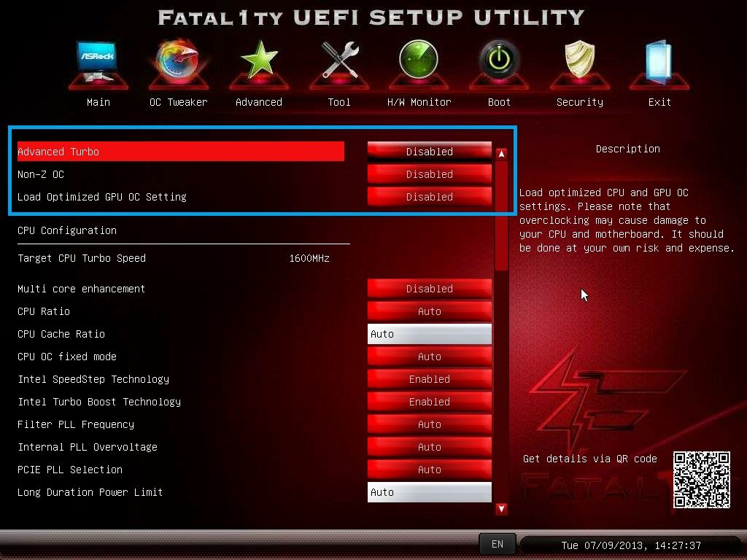Viewport: 747px width, 560px height.
Task: Click the CPU Cache Ratio input field
Action: coord(429,334)
